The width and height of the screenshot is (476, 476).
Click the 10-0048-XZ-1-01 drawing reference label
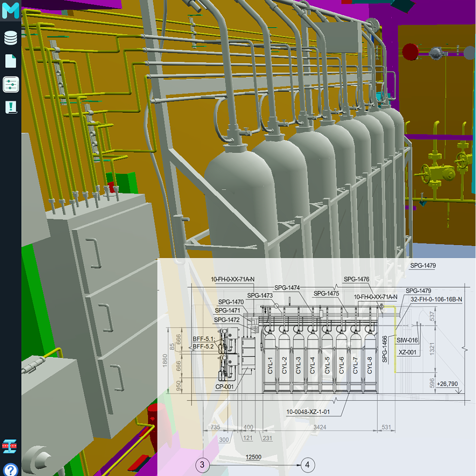(x=308, y=412)
